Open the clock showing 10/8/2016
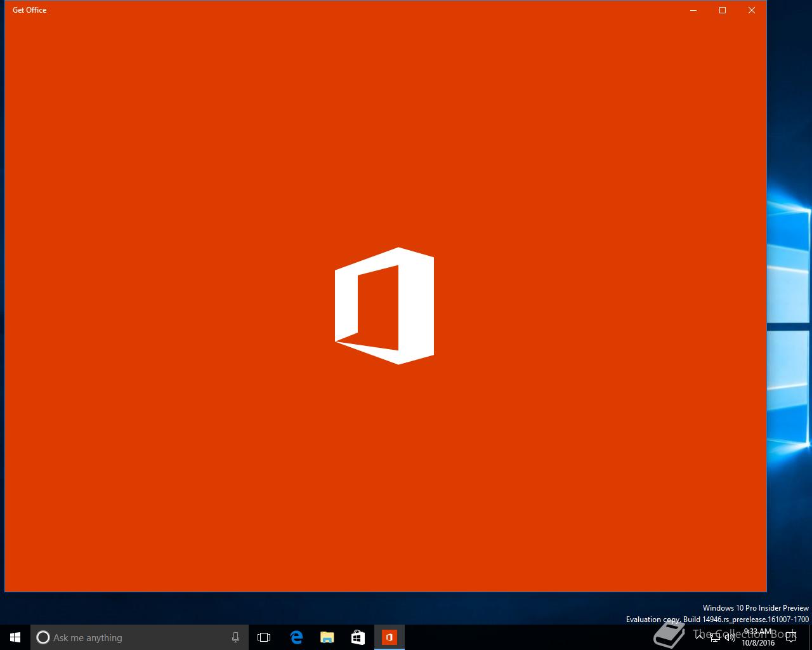Screen dimensions: 812x650 click(x=758, y=637)
